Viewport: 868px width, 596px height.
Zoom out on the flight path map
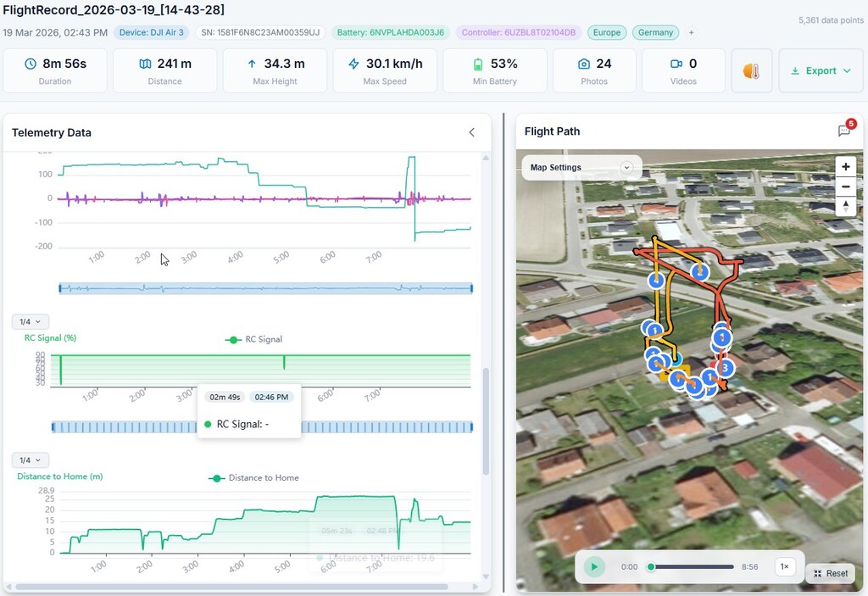(845, 187)
